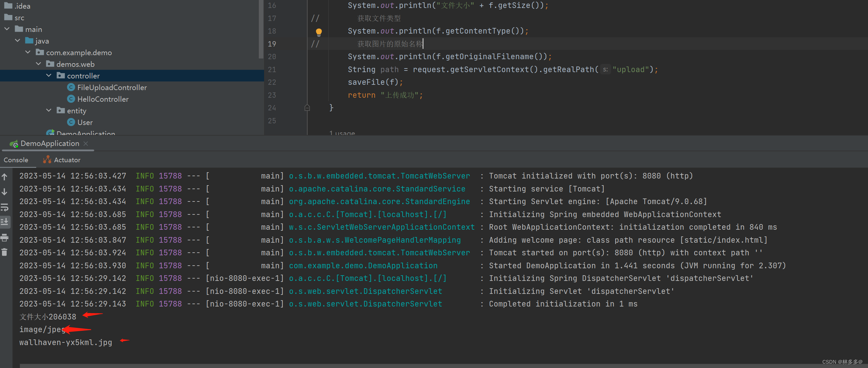Open the StandardService logger link

point(377,188)
